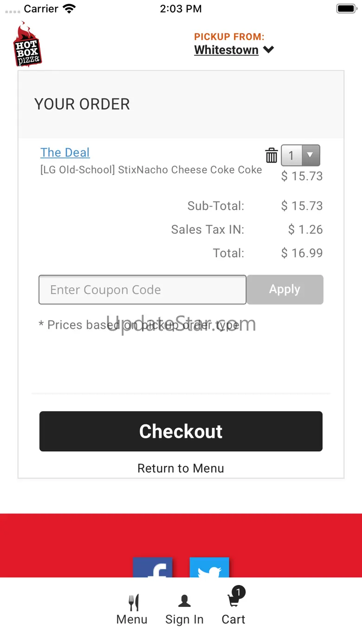The height and width of the screenshot is (644, 362).
Task: Tap the status bar clock
Action: (181, 9)
